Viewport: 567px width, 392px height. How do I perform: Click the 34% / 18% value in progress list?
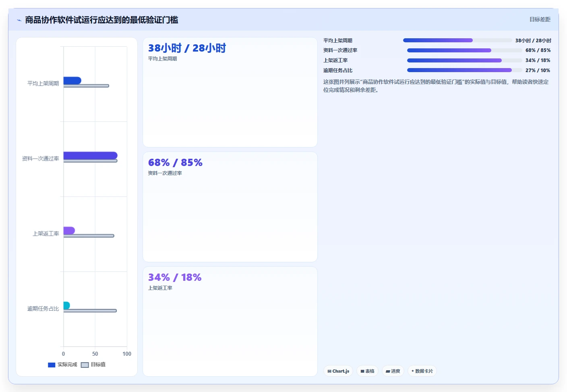pyautogui.click(x=538, y=60)
